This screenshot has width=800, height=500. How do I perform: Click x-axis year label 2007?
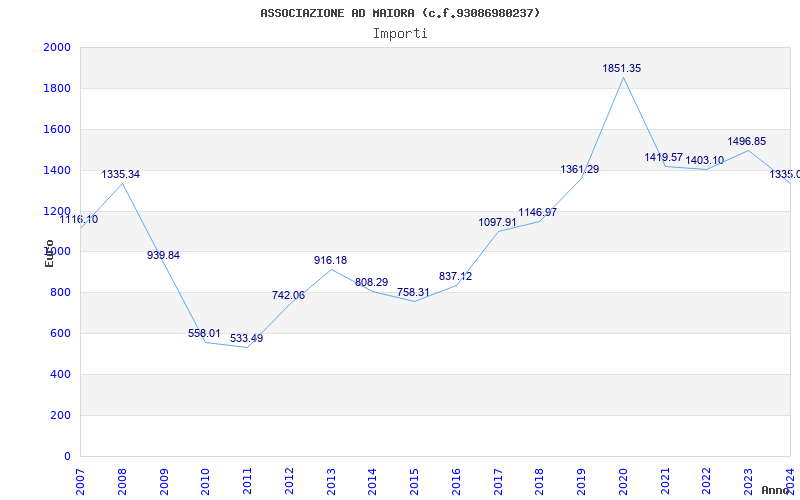click(80, 482)
